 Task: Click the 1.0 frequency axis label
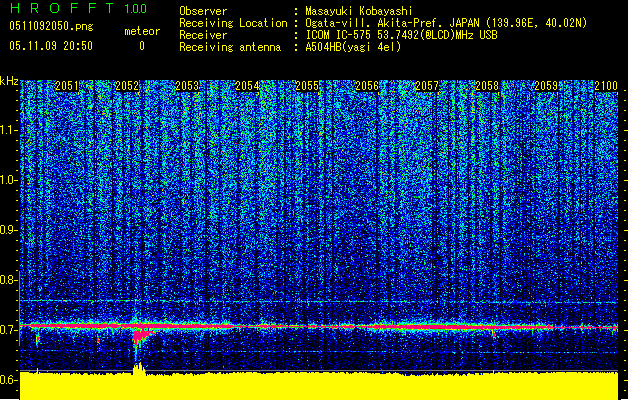point(8,180)
